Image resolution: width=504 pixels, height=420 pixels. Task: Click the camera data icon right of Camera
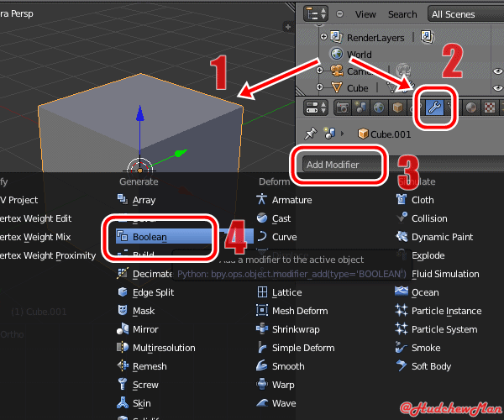click(403, 70)
